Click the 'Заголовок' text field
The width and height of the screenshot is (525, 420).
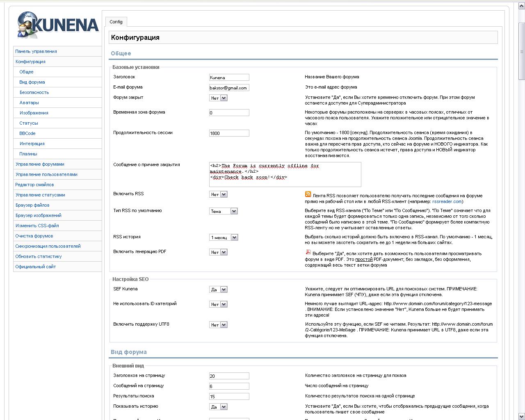pyautogui.click(x=229, y=78)
